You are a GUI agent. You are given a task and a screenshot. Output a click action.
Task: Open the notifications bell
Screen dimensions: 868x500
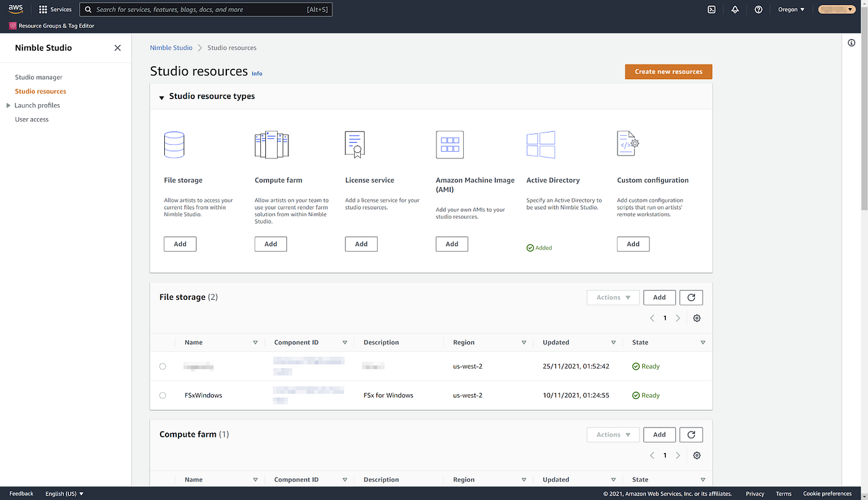tap(735, 9)
